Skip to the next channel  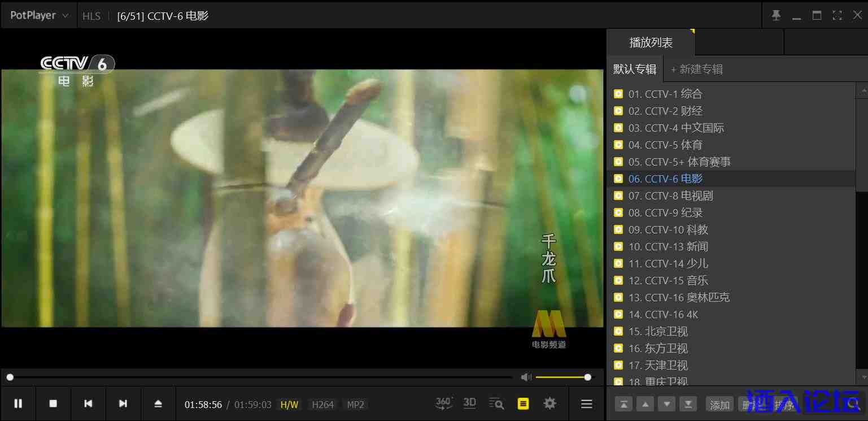point(123,403)
